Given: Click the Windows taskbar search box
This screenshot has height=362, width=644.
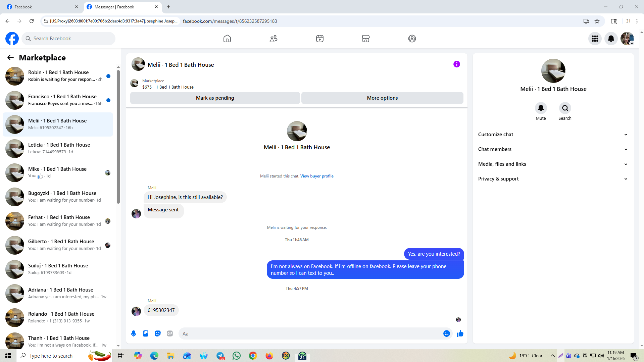Looking at the screenshot, I should point(64,356).
